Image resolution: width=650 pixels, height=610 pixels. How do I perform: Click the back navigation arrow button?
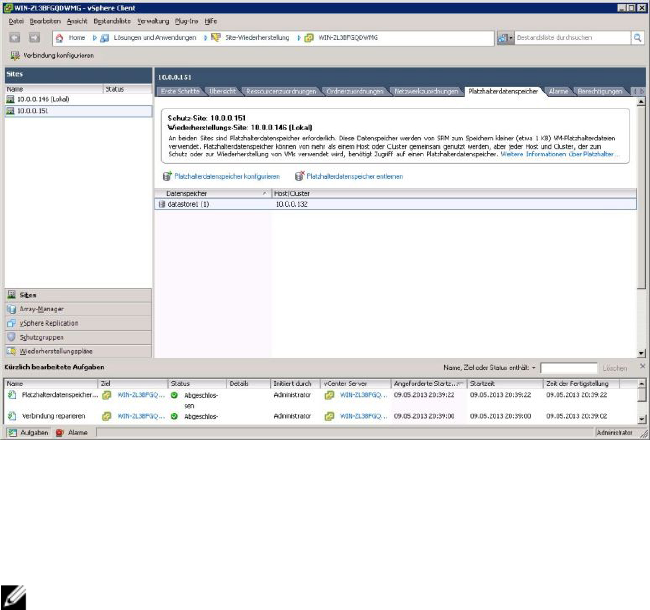[15, 38]
